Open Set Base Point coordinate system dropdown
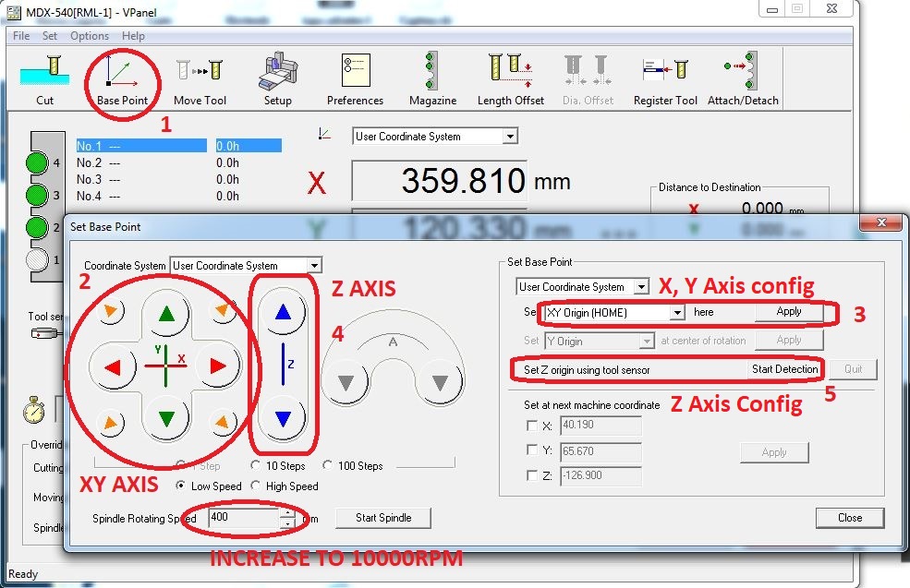 (x=641, y=286)
